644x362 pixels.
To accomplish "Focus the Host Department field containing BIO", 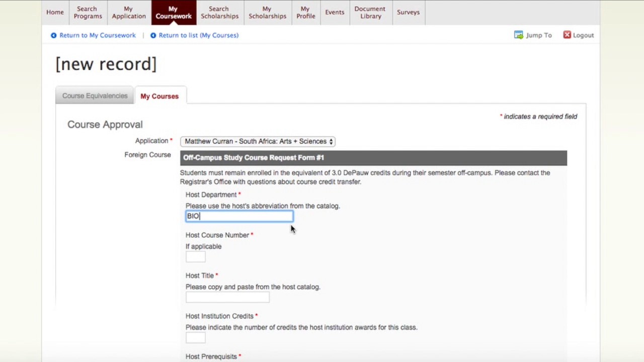I will 239,216.
